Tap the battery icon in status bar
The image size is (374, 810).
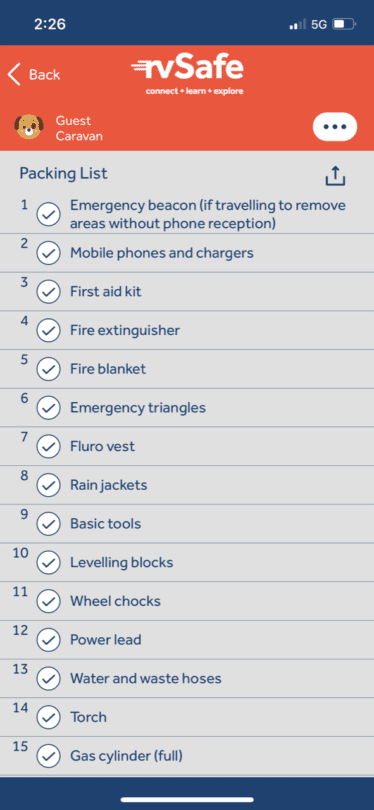[x=344, y=24]
